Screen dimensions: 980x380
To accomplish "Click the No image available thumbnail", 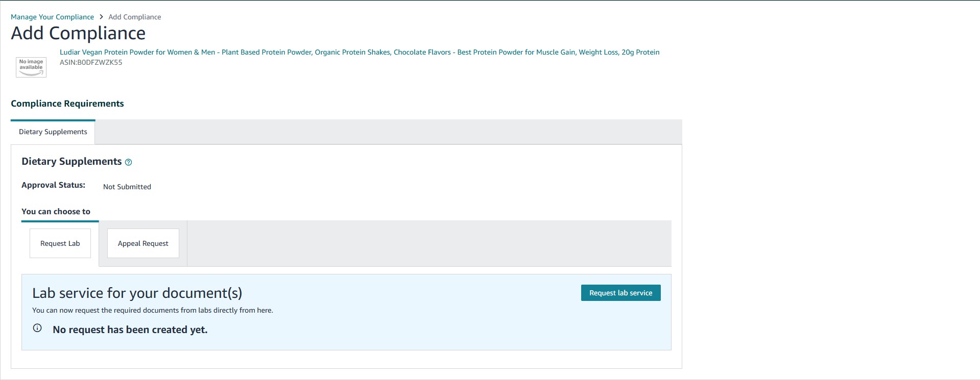I will pos(31,67).
